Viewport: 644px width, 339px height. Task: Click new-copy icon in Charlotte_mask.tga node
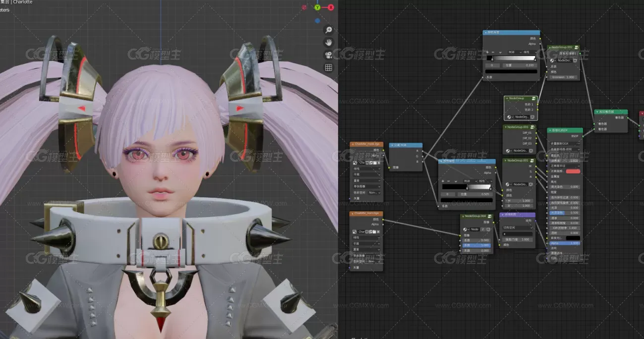click(371, 163)
